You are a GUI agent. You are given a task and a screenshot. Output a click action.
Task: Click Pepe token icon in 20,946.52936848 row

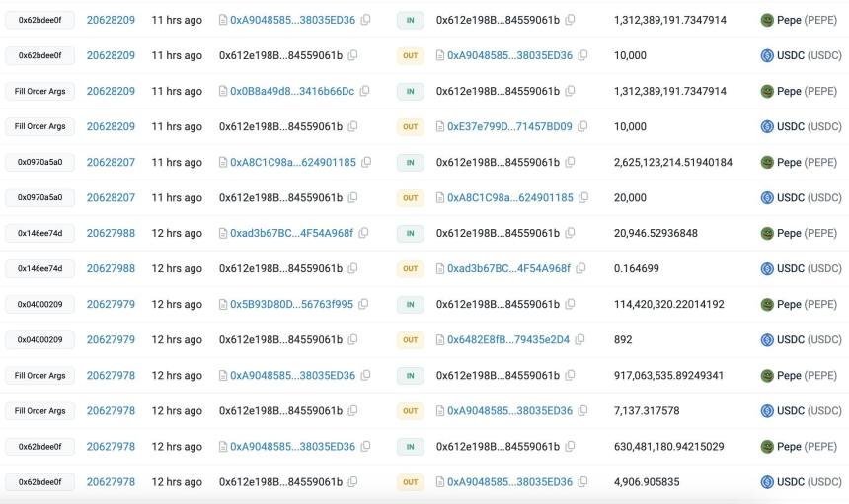[x=767, y=233]
